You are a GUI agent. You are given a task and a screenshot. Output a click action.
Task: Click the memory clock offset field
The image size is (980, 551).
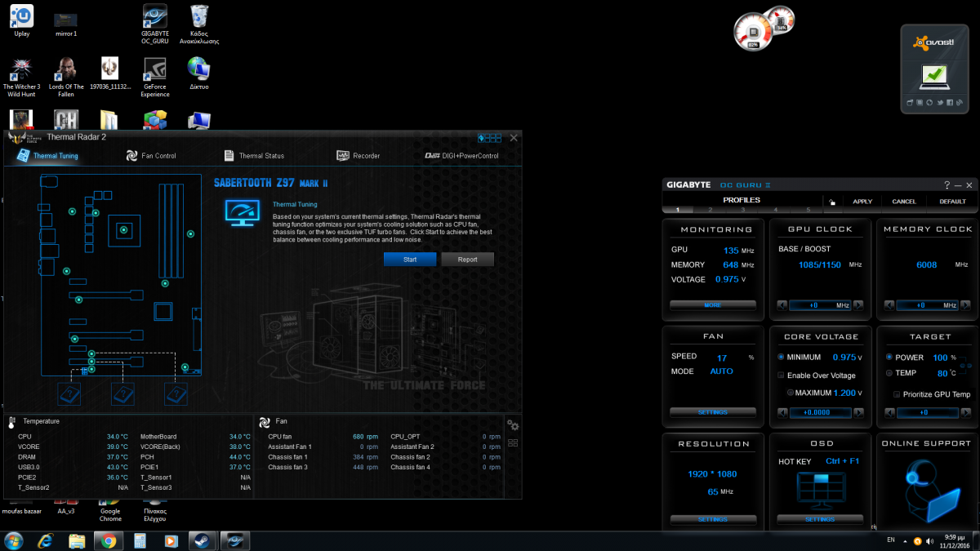[x=928, y=305]
